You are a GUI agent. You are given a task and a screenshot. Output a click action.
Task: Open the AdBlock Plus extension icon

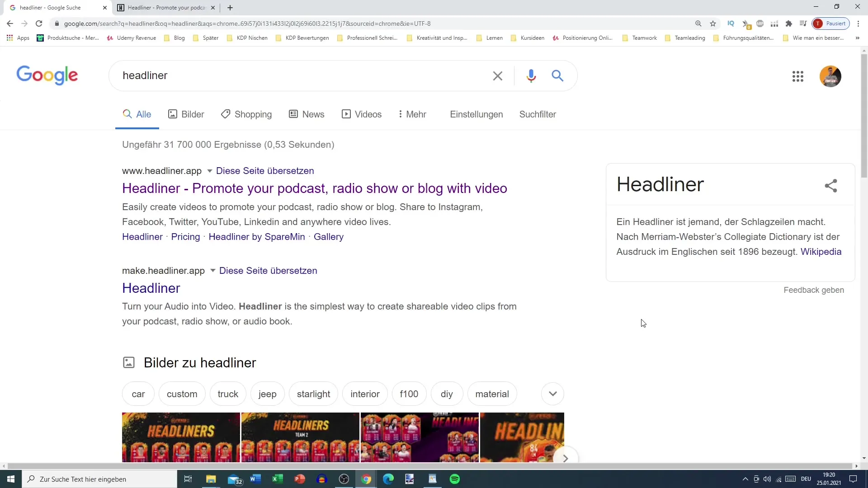pos(760,23)
